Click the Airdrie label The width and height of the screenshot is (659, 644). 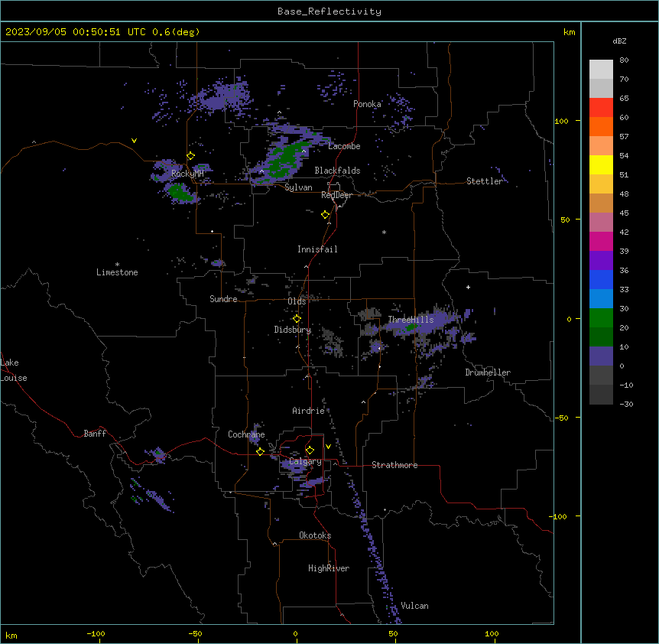click(x=309, y=411)
